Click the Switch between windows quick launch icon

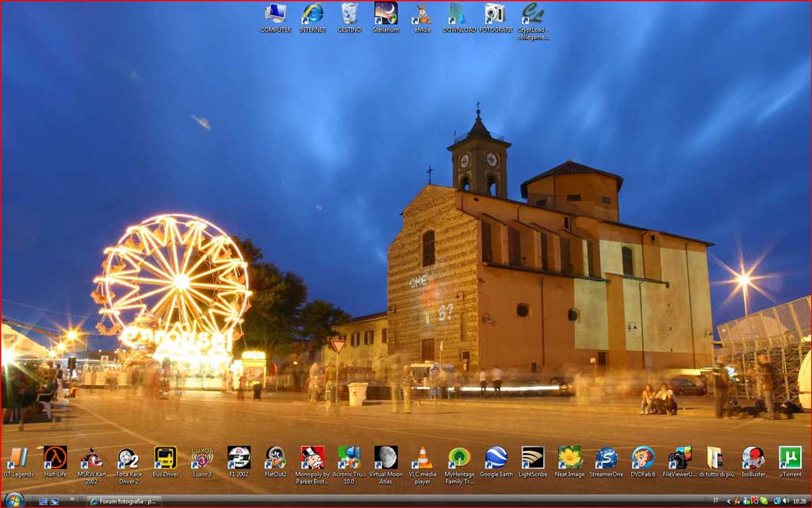pos(55,502)
